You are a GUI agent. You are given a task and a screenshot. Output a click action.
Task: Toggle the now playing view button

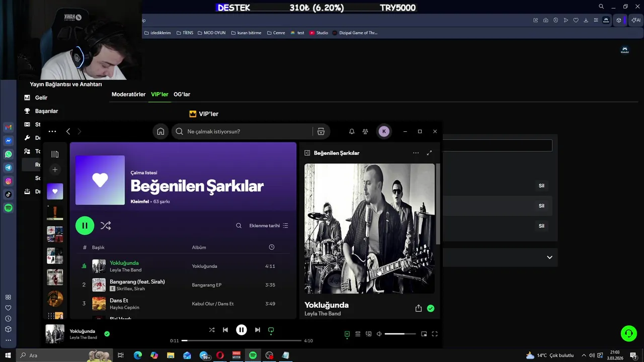pyautogui.click(x=347, y=334)
